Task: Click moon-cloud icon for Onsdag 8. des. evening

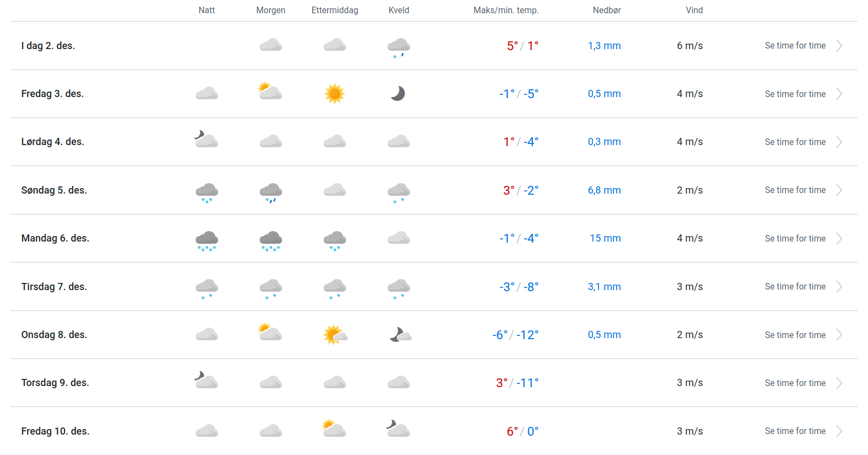Action: click(x=400, y=335)
